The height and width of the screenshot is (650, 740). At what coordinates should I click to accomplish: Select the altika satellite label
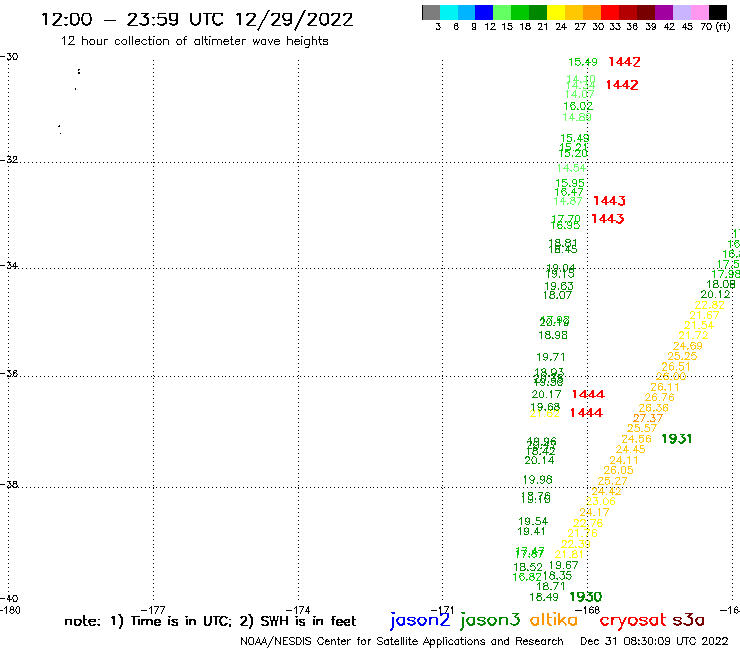coord(554,620)
